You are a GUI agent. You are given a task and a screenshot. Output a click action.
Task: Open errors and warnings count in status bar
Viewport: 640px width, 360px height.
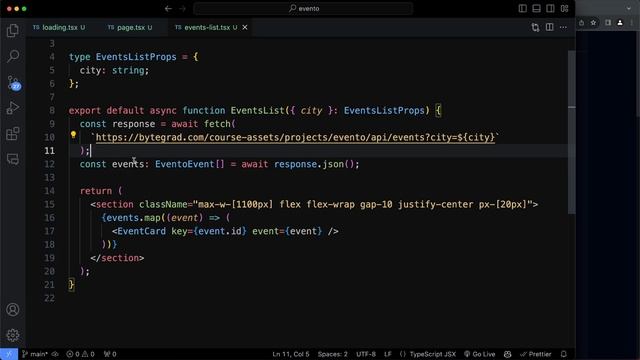pos(80,354)
